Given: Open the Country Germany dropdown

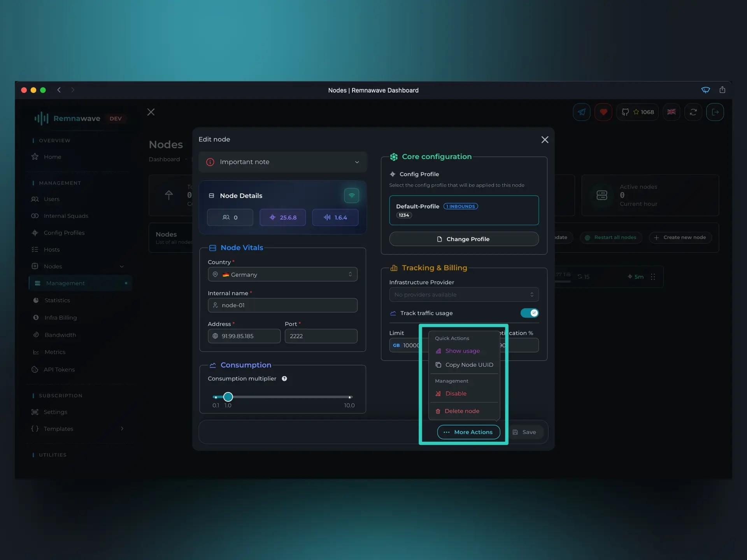Looking at the screenshot, I should click(283, 275).
